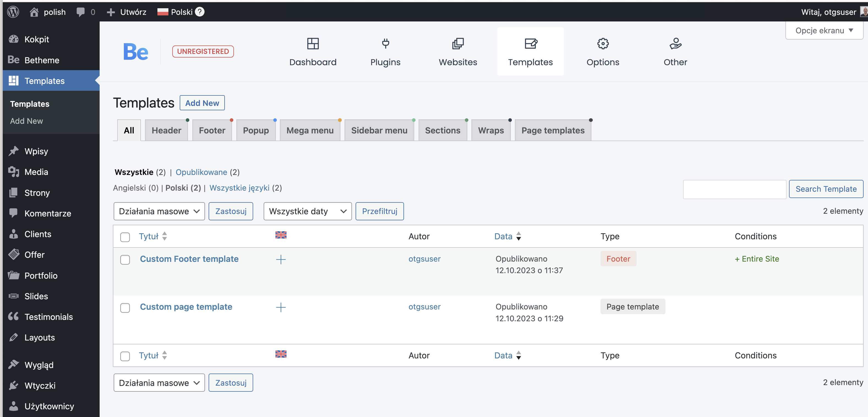Click the Footer type badge
Image resolution: width=868 pixels, height=417 pixels.
coord(618,259)
